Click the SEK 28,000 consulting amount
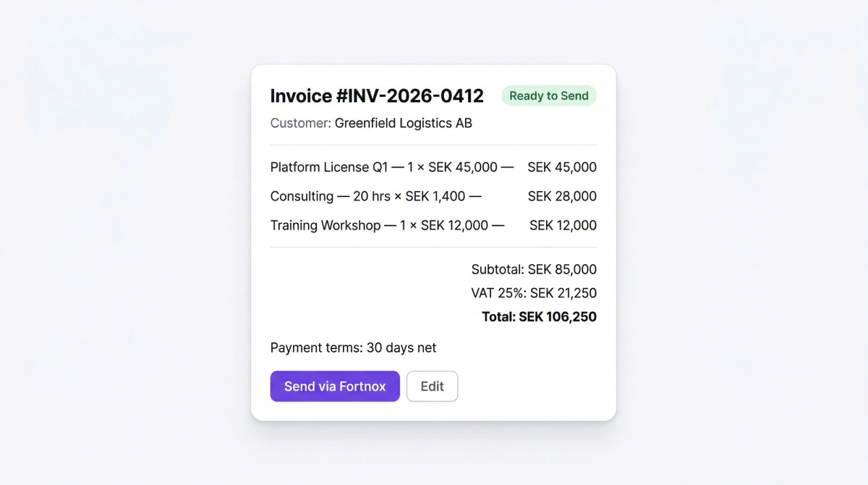Screen dimensions: 868x485 [562, 195]
